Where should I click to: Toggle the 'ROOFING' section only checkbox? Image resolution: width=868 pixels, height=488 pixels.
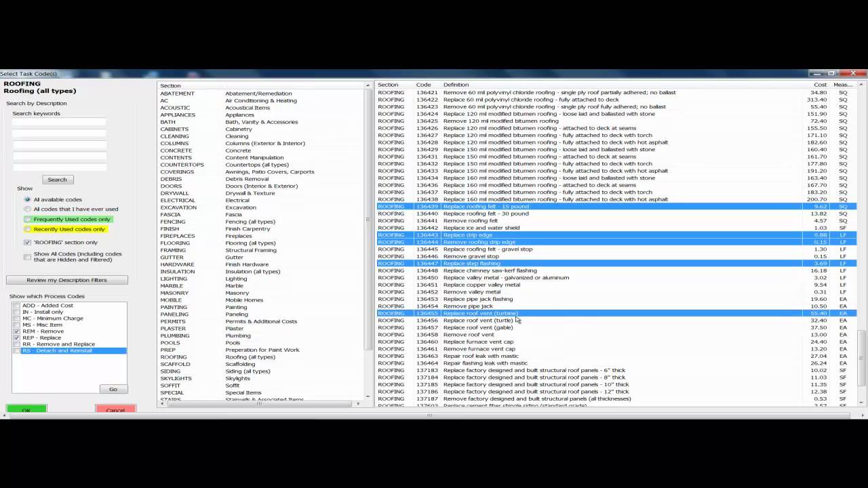27,242
